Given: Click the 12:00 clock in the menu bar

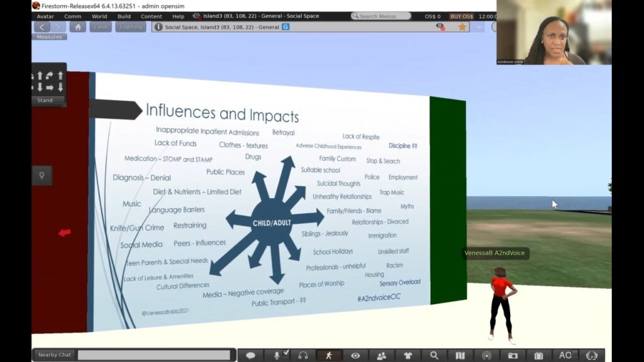Looking at the screenshot, I should pyautogui.click(x=487, y=16).
